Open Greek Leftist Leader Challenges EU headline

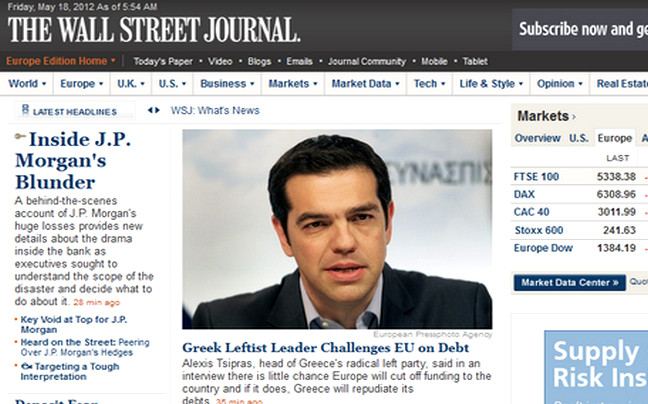(325, 347)
